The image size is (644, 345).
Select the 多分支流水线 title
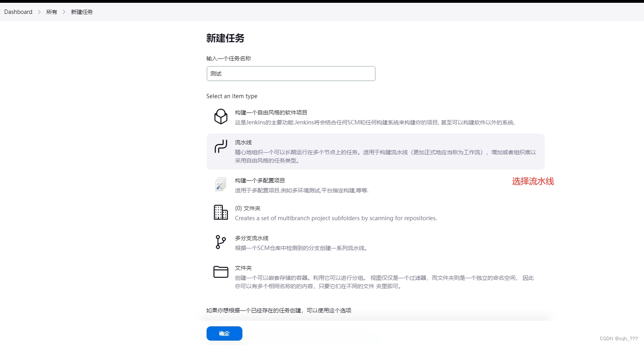point(252,238)
